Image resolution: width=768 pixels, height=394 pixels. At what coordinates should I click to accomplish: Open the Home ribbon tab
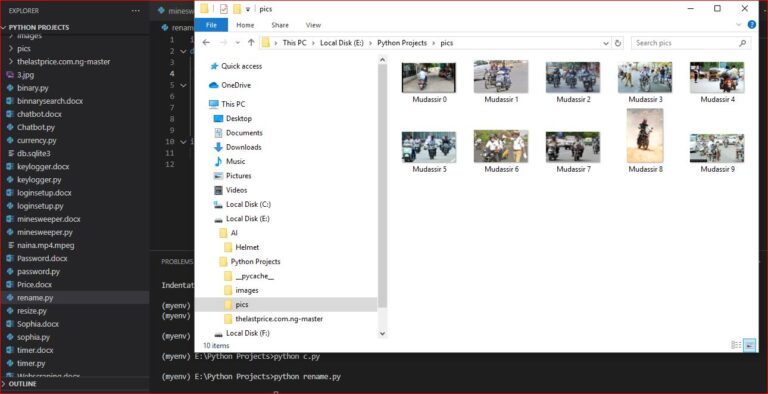[x=245, y=25]
